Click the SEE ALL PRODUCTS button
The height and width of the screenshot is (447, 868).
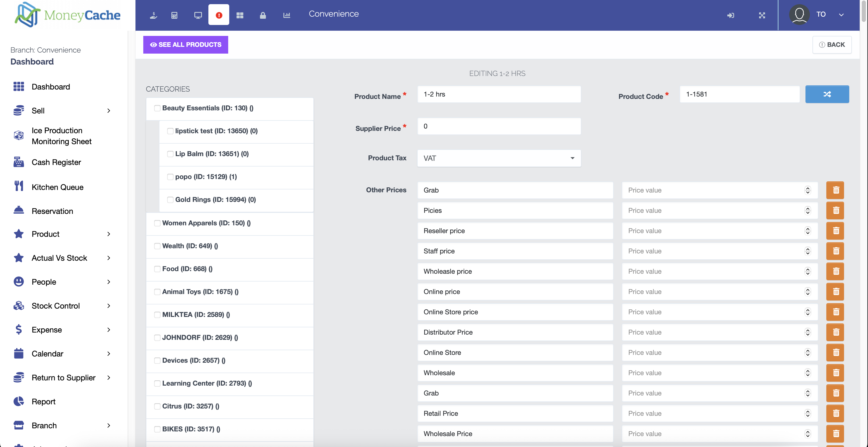(x=185, y=45)
